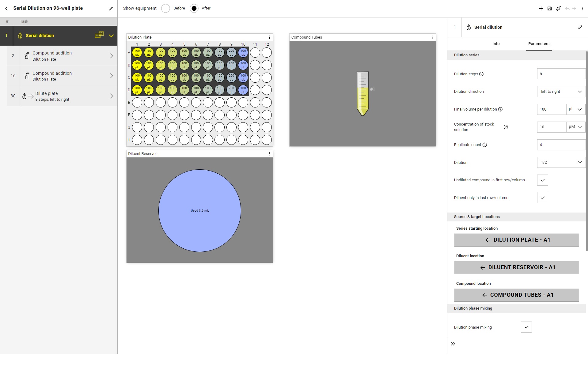Click the back arrow beside the protocol title

coord(6,8)
